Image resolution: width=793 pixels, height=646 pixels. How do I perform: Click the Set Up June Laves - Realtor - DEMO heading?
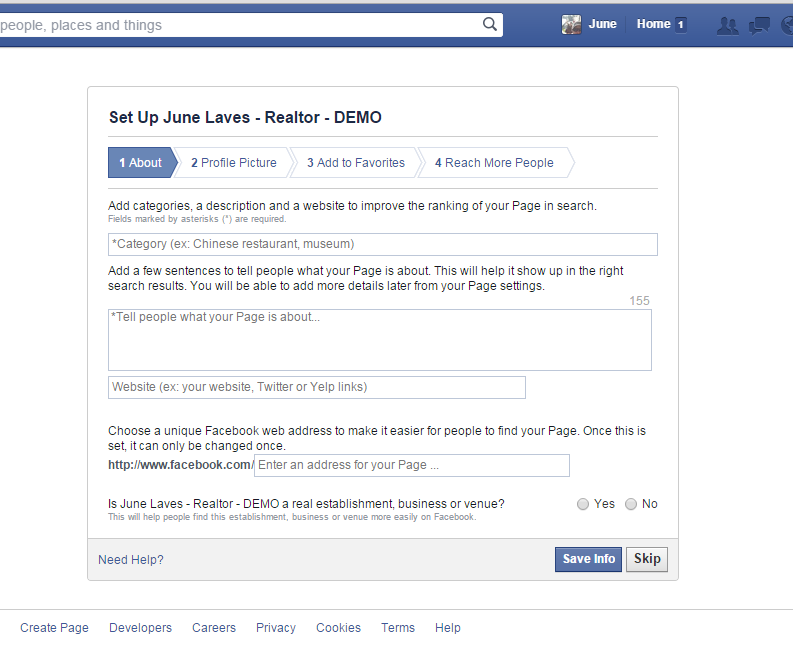tap(245, 117)
